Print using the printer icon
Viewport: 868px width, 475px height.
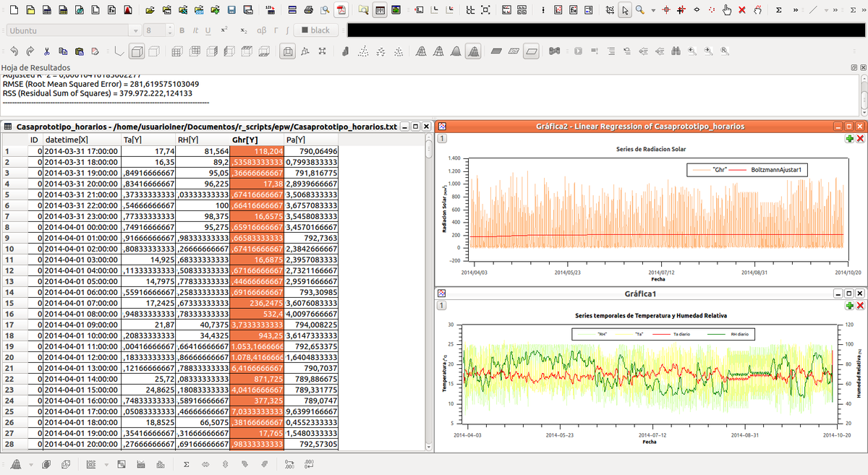[309, 11]
